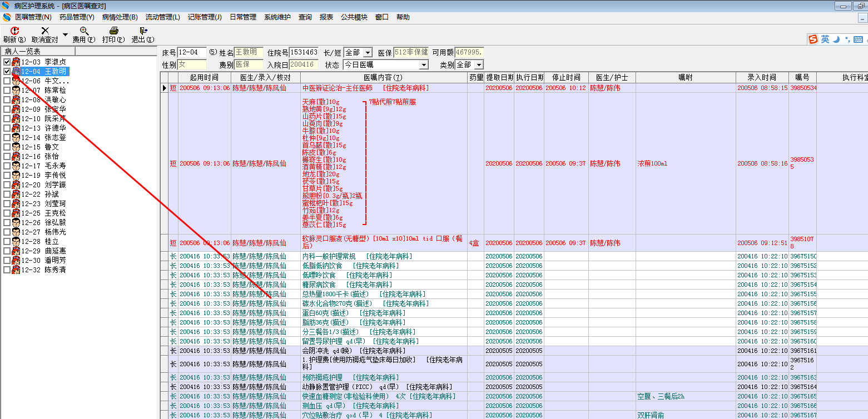
Task: Click the patient avatar icon for 刘学振
Action: 16,184
